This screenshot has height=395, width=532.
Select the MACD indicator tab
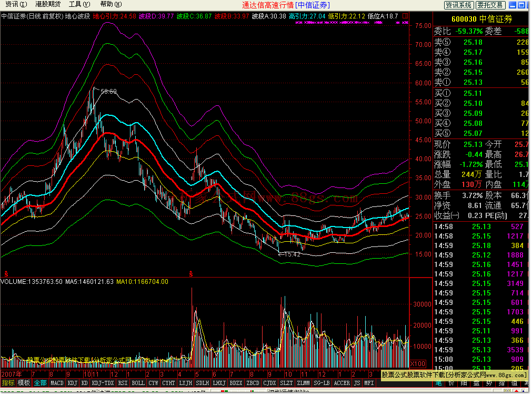tap(57, 383)
